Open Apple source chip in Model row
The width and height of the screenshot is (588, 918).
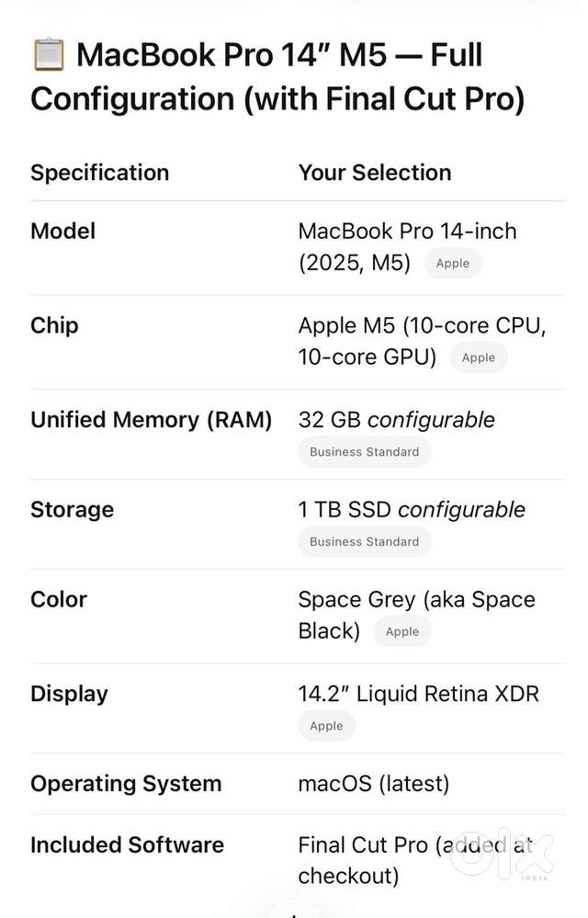452,264
